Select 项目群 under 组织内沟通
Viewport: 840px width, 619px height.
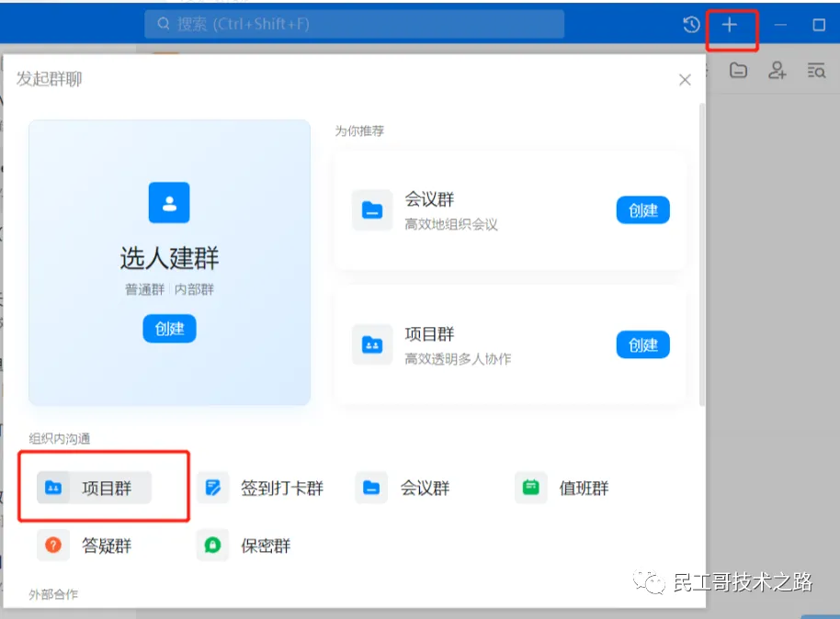tap(95, 488)
